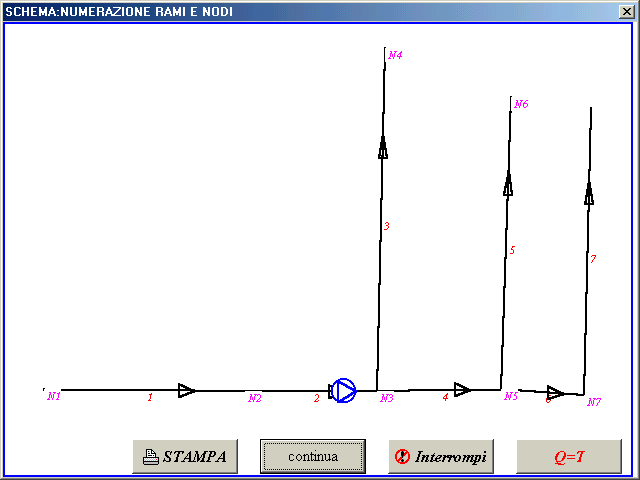Click branch number 2 label
Image resolution: width=640 pixels, height=480 pixels.
(x=317, y=398)
